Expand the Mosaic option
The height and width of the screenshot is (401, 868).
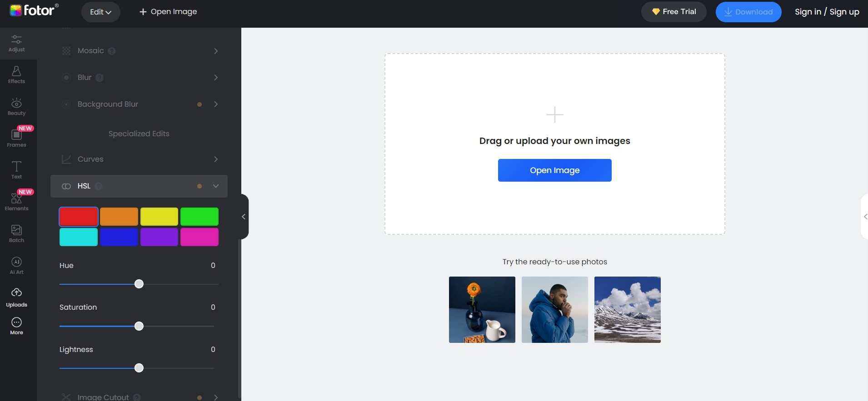click(216, 51)
